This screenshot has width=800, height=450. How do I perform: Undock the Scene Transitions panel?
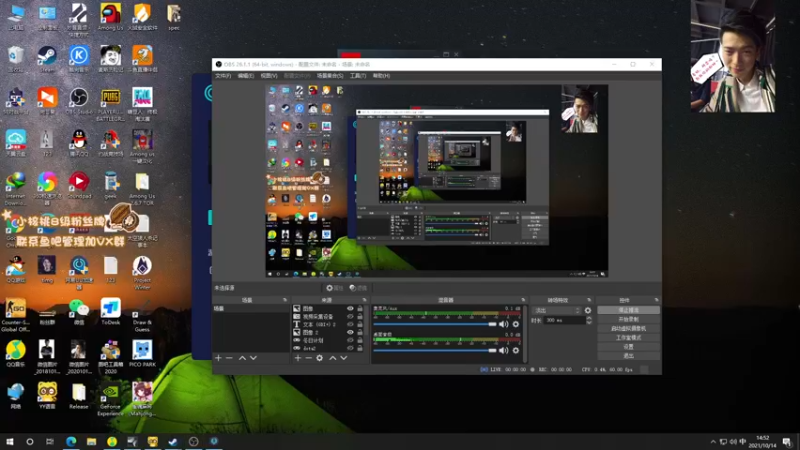click(589, 300)
